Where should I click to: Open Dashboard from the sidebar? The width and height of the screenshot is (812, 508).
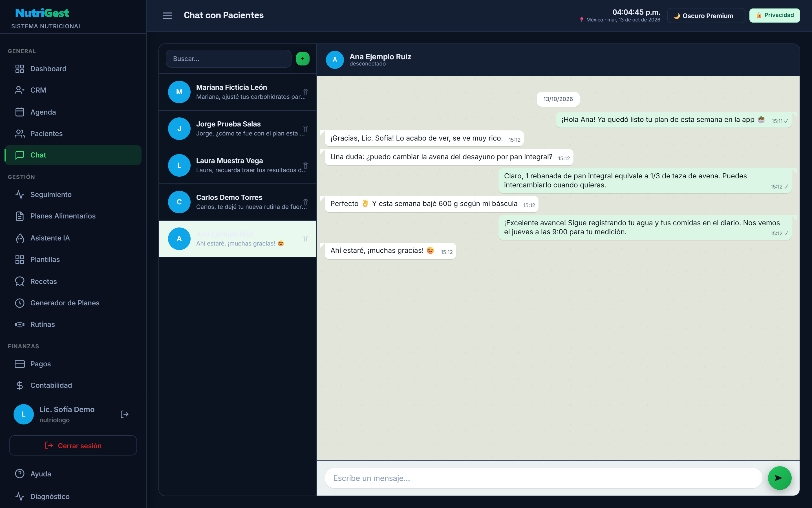73,69
